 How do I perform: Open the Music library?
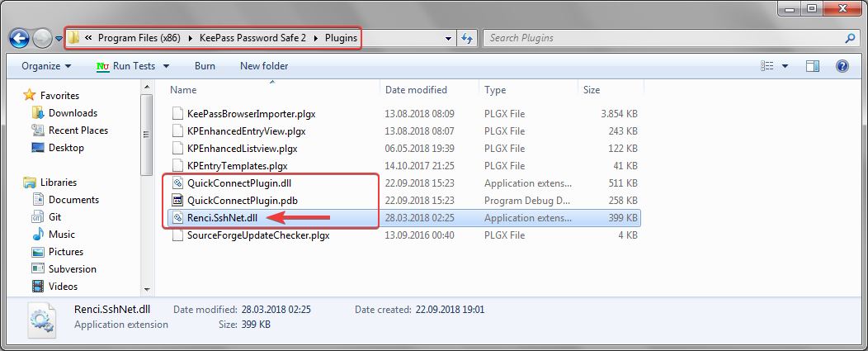click(x=61, y=235)
